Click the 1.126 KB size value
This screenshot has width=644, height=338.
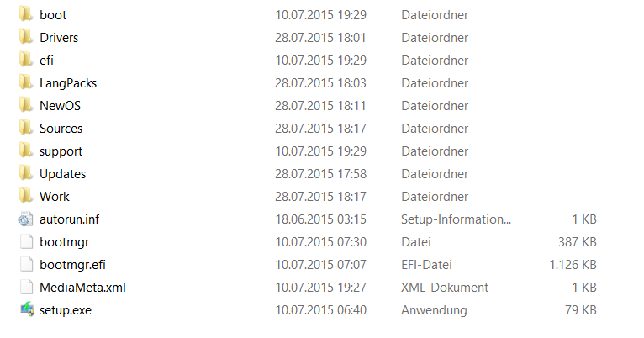[573, 265]
